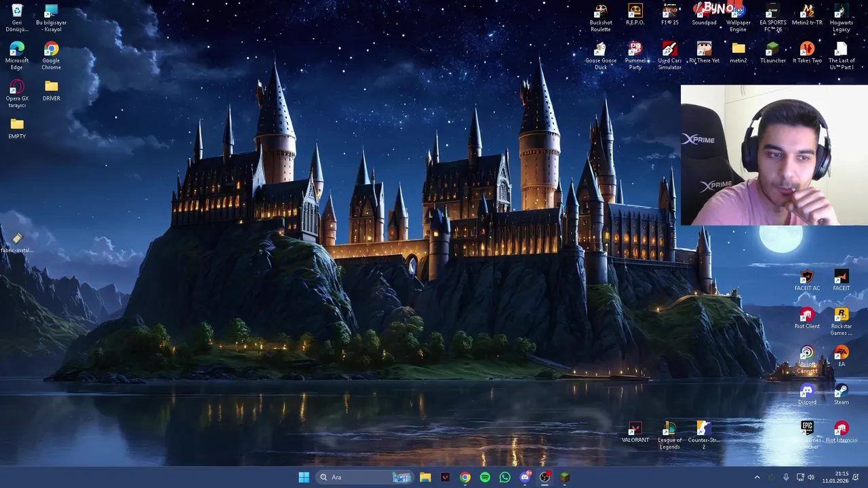Screen dimensions: 868x488
Task: Select the EMPTY folder on desktop
Action: coord(17,129)
